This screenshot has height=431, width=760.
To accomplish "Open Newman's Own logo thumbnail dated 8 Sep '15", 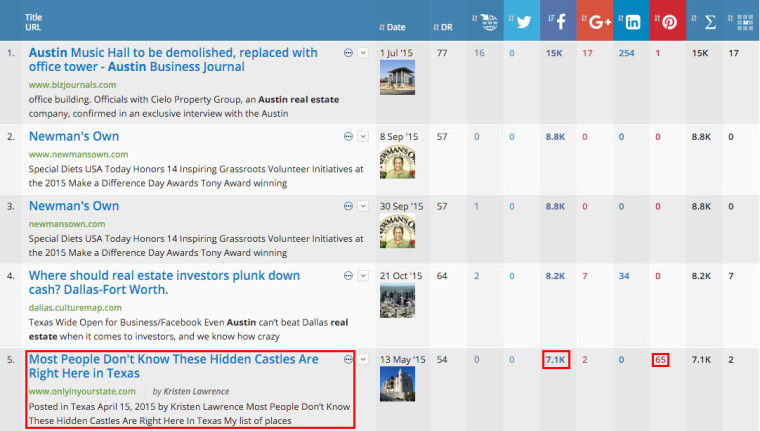I will (x=397, y=161).
